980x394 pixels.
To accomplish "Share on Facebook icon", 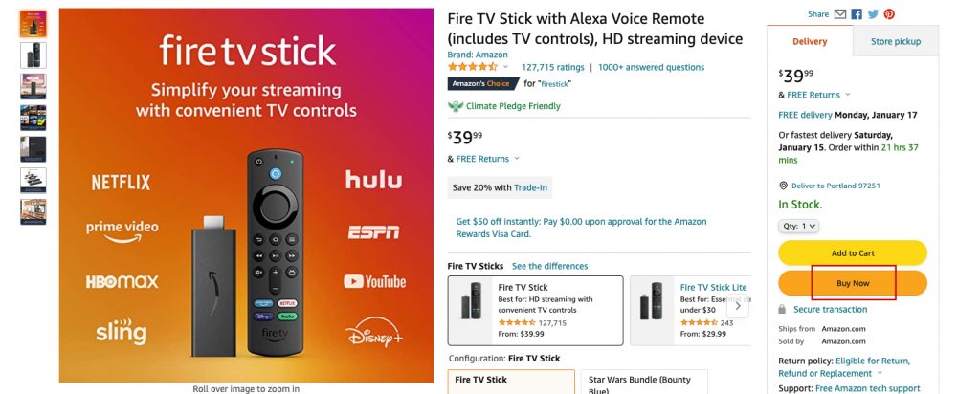I will (x=857, y=14).
